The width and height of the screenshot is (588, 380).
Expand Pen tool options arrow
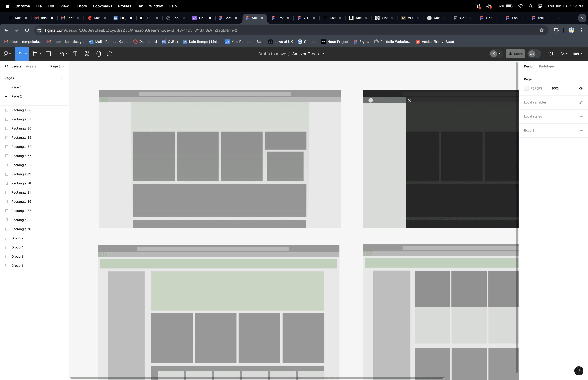point(67,54)
